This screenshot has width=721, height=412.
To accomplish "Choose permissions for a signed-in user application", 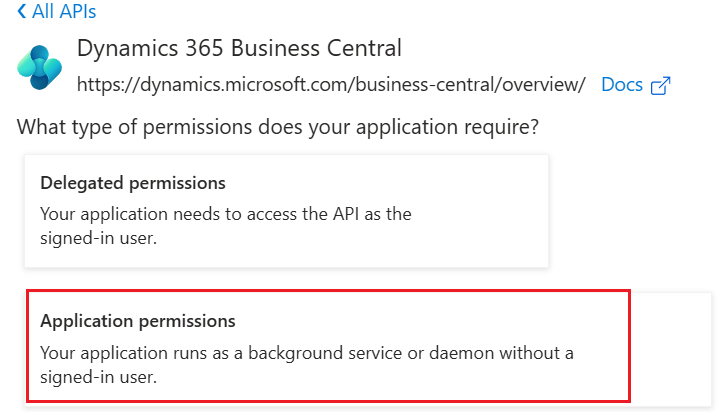I will coord(286,211).
